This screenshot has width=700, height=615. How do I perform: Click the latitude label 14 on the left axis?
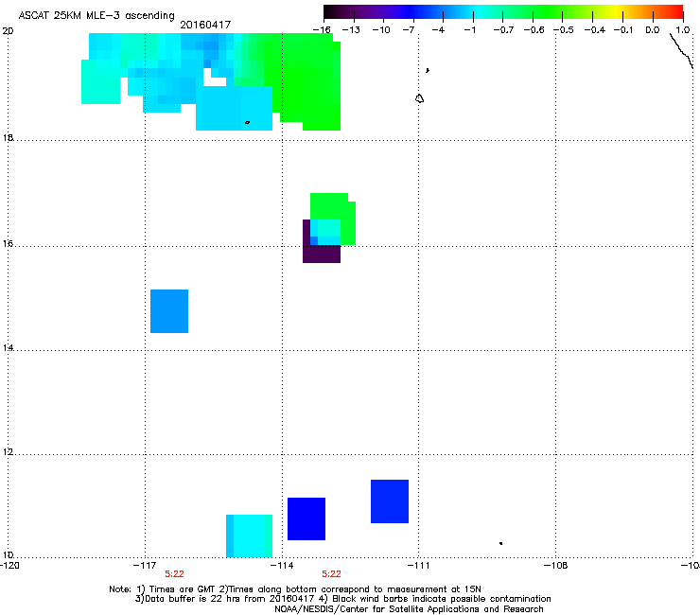(8, 347)
